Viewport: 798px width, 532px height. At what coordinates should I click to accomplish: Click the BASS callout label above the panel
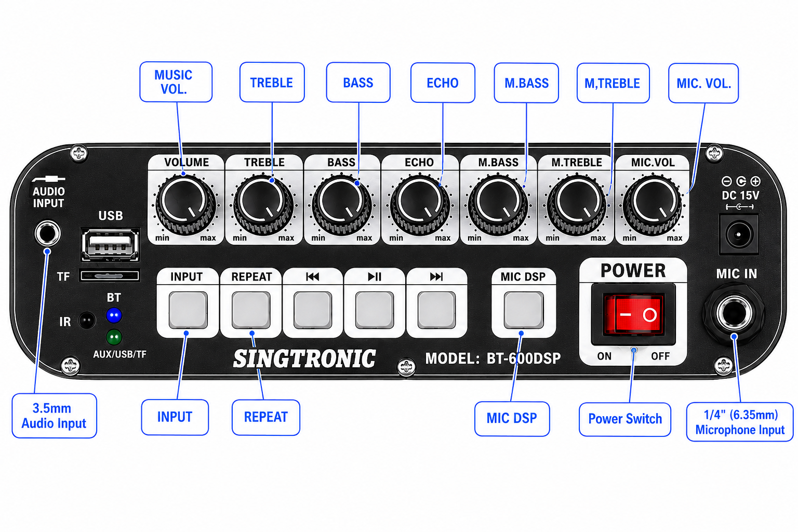(358, 83)
